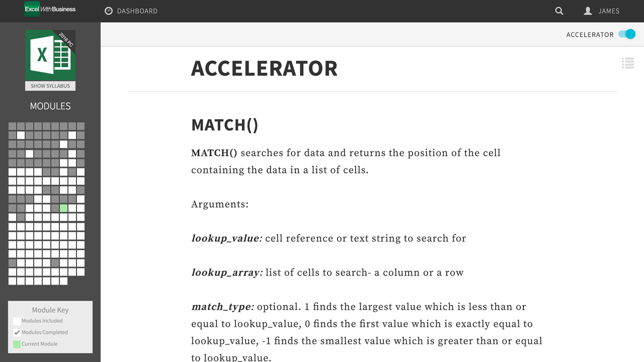Expand the syllabus via Show Syllabus
Screen dimensions: 644x362
[50, 86]
